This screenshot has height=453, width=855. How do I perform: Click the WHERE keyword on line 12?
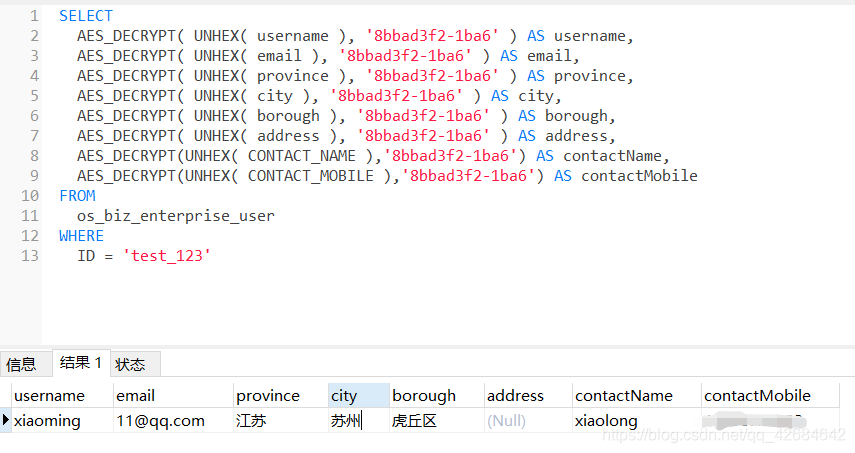81,235
